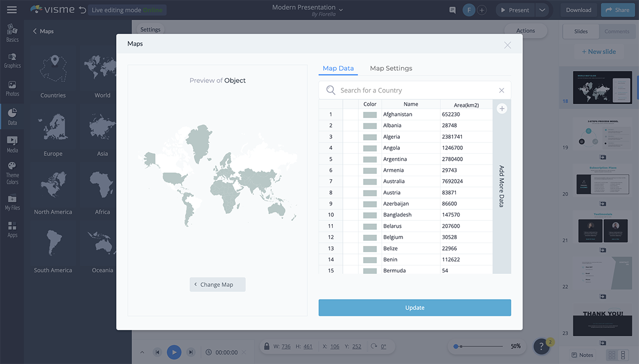Switch to the Map Settings tab
The width and height of the screenshot is (639, 364).
point(391,68)
